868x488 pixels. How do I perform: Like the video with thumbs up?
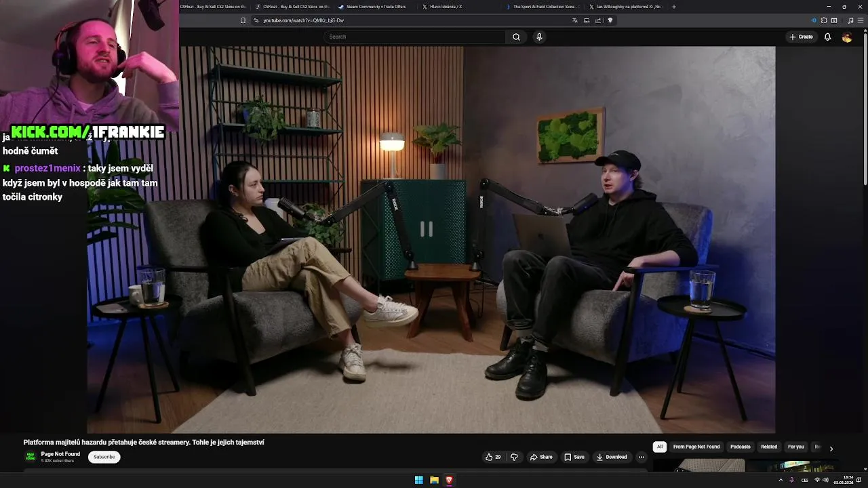coord(493,457)
